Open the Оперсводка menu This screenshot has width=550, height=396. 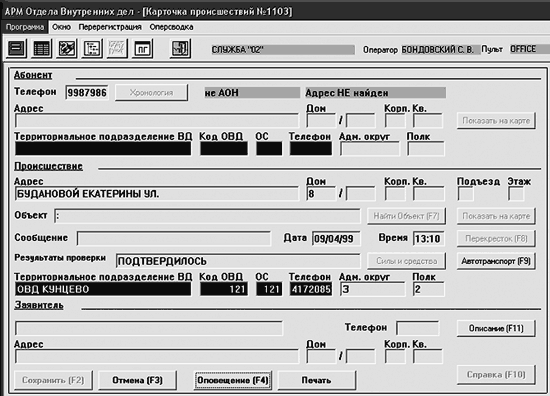171,27
